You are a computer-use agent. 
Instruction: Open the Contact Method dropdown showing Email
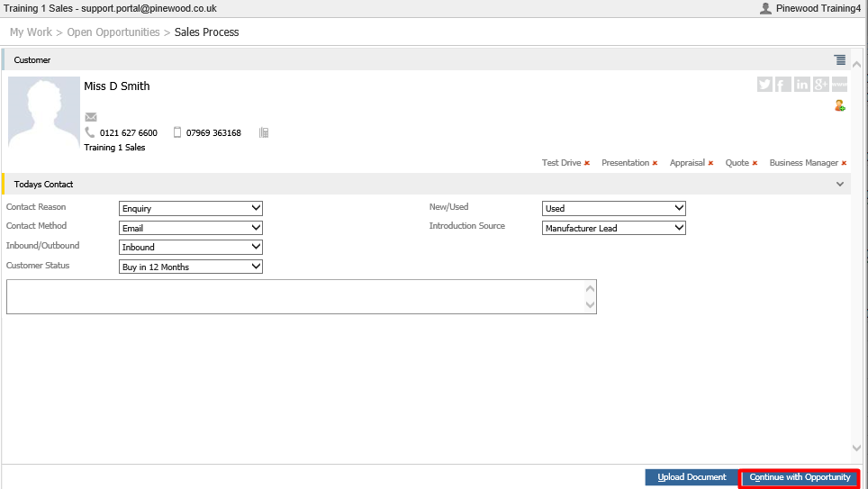point(190,228)
